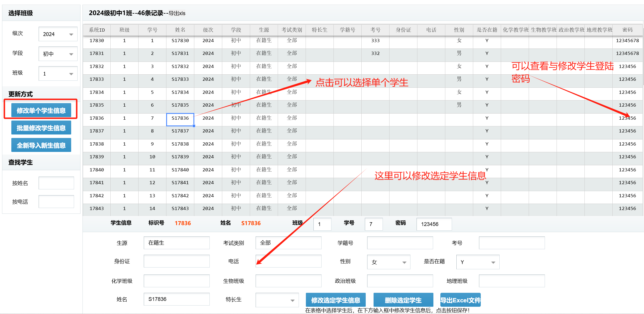644x314 pixels.
Task: Focus the 按姓名 search field
Action: tap(56, 183)
